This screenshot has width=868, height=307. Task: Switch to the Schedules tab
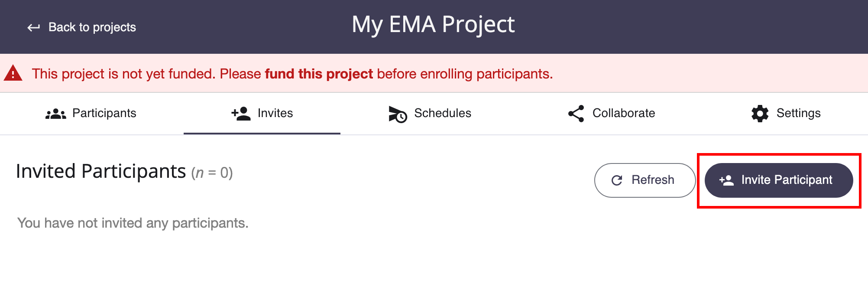coord(430,113)
